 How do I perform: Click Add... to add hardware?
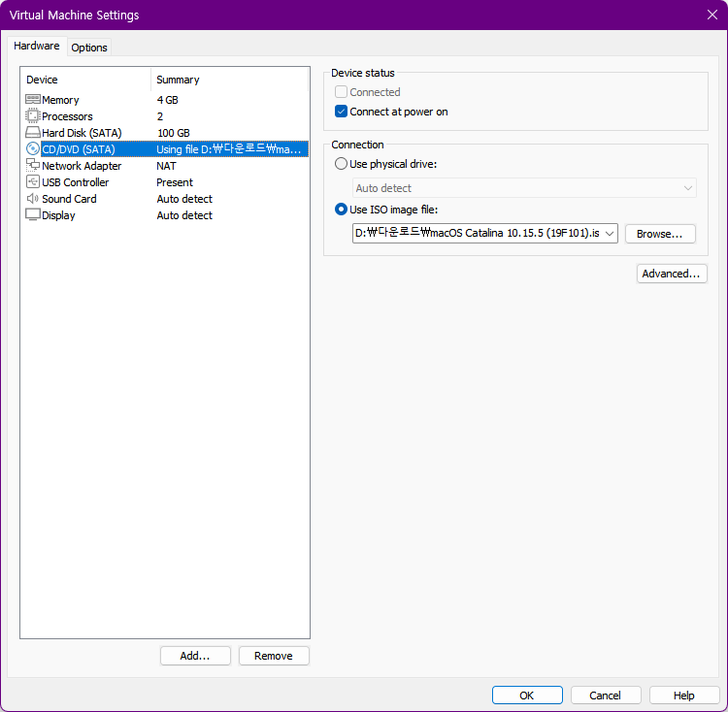click(x=195, y=656)
